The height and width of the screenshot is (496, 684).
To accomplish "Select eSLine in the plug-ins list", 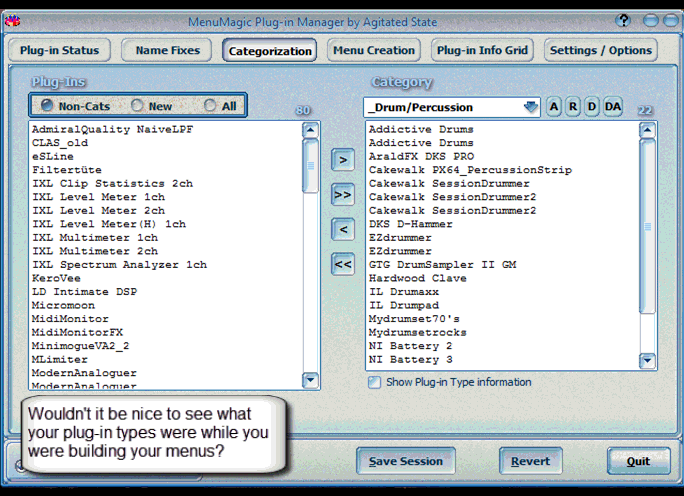I will coord(53,156).
